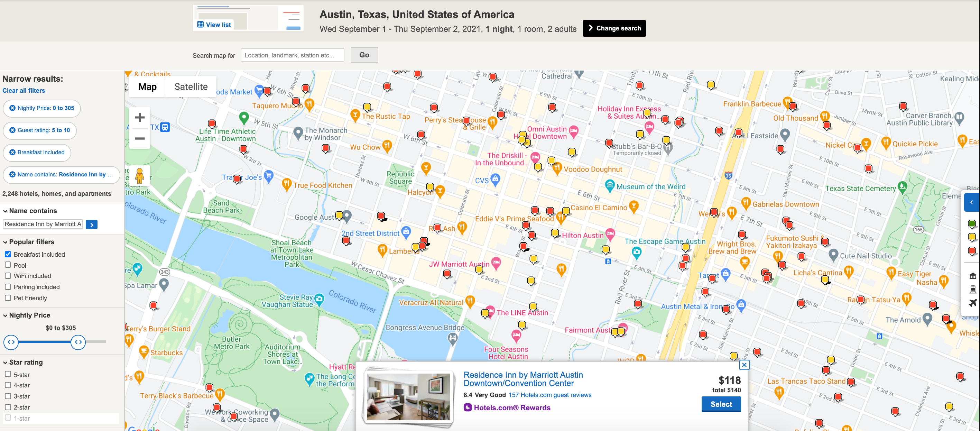Switch to the Satellite view tab
The width and height of the screenshot is (980, 431).
pyautogui.click(x=191, y=87)
